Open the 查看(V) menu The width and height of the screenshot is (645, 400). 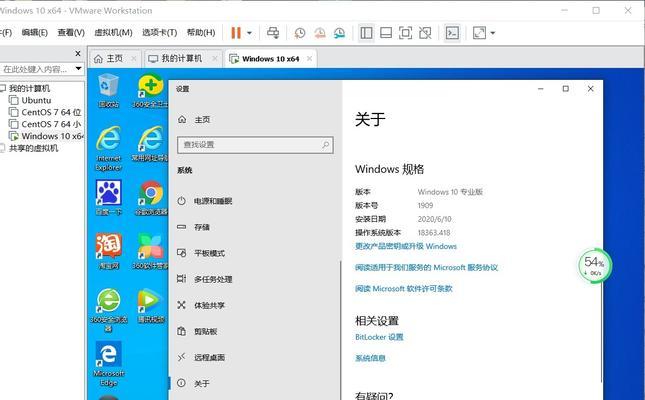click(71, 33)
